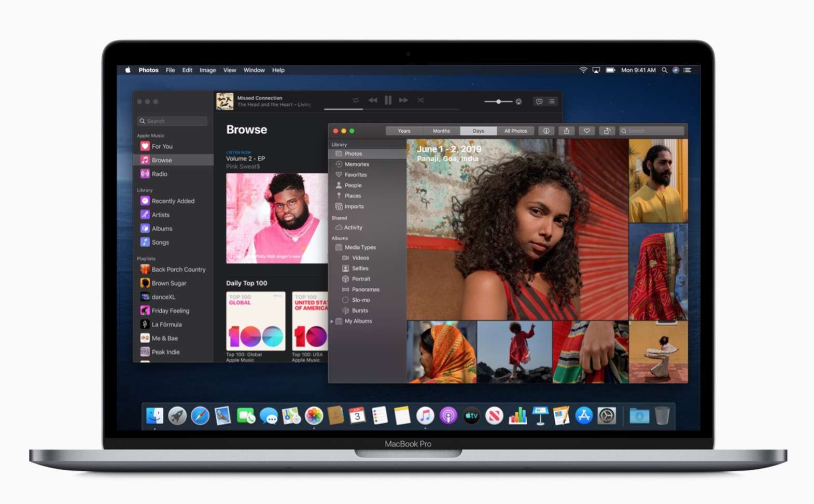Viewport: 814px width, 504px height.
Task: Toggle repeat in Music player
Action: tap(355, 100)
